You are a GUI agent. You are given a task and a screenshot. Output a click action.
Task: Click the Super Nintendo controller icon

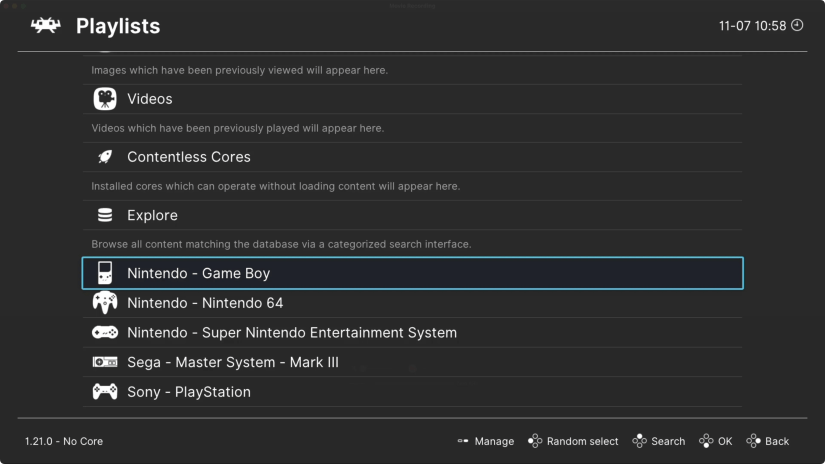(105, 332)
